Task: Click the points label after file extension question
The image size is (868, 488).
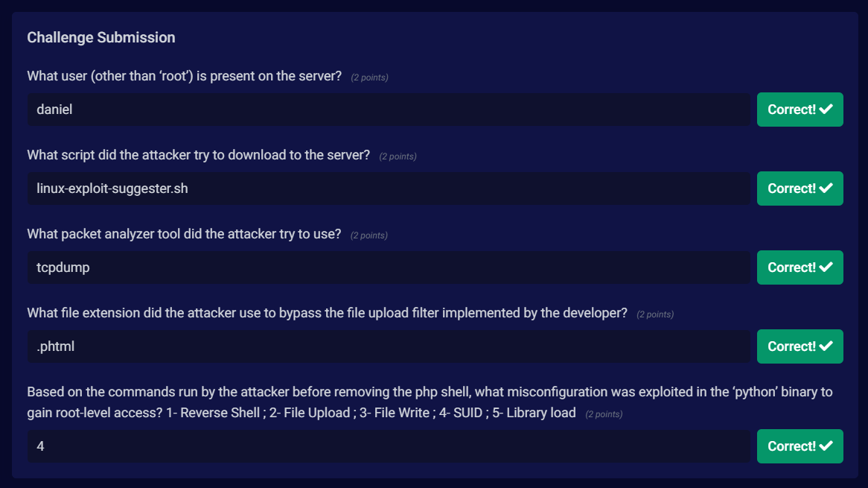Action: pos(655,314)
